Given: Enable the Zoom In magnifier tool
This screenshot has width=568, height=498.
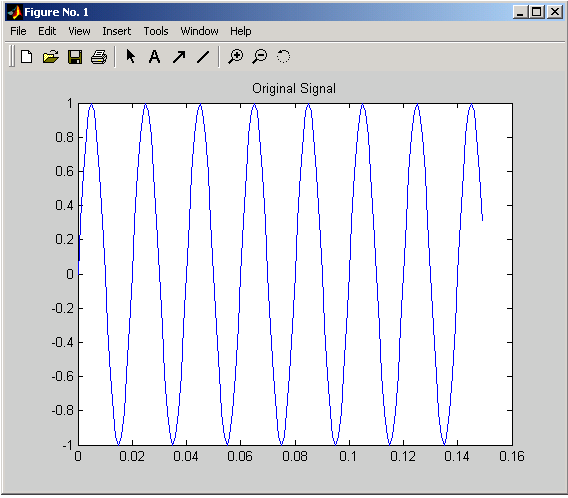Looking at the screenshot, I should click(x=235, y=57).
